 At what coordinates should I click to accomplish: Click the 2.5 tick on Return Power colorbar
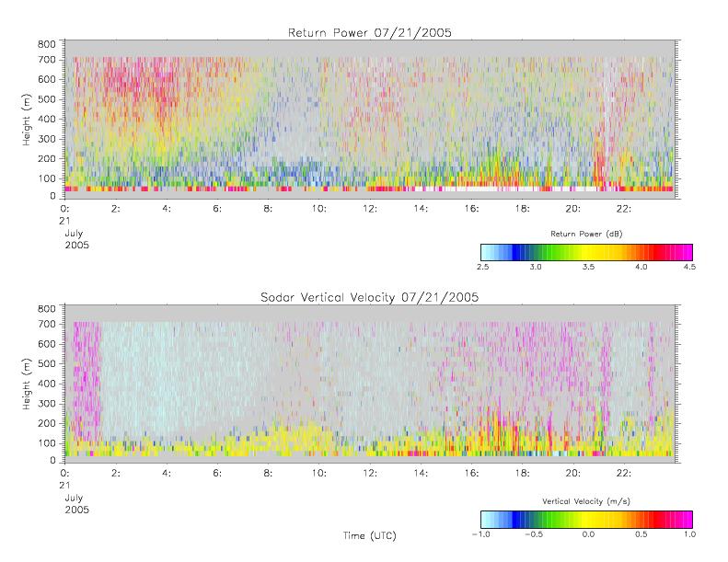tap(482, 267)
